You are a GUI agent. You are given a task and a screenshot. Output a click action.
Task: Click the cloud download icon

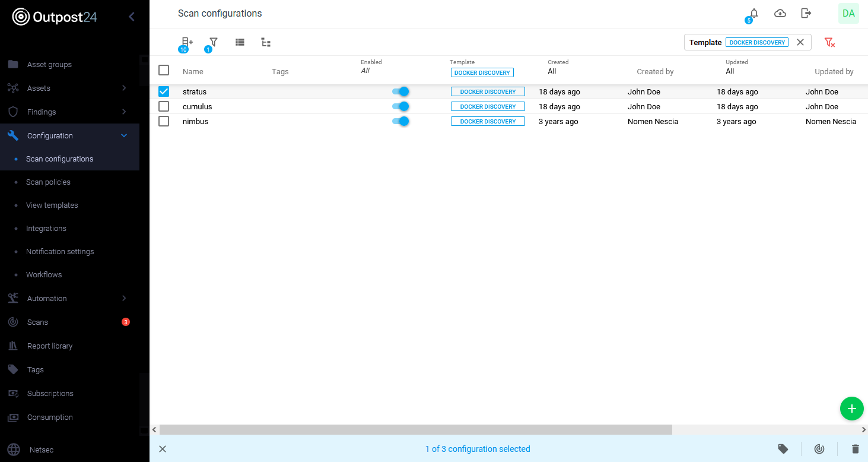tap(780, 13)
